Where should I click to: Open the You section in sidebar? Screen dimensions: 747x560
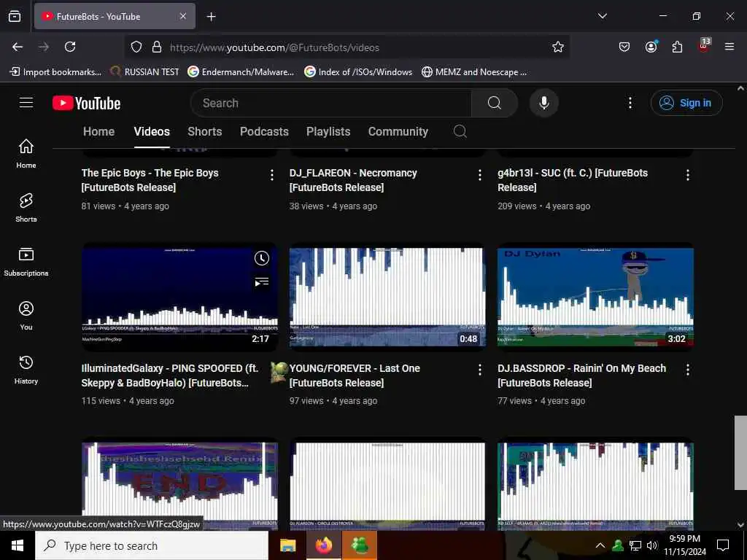(x=26, y=316)
